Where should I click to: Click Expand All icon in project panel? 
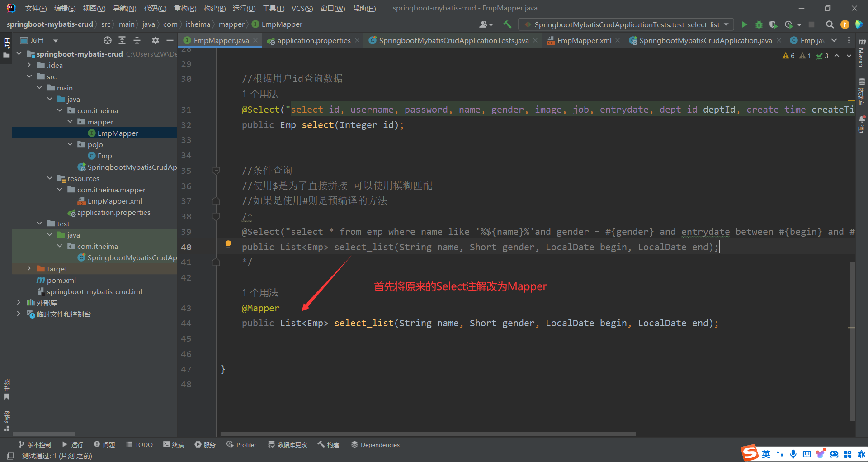tap(122, 40)
